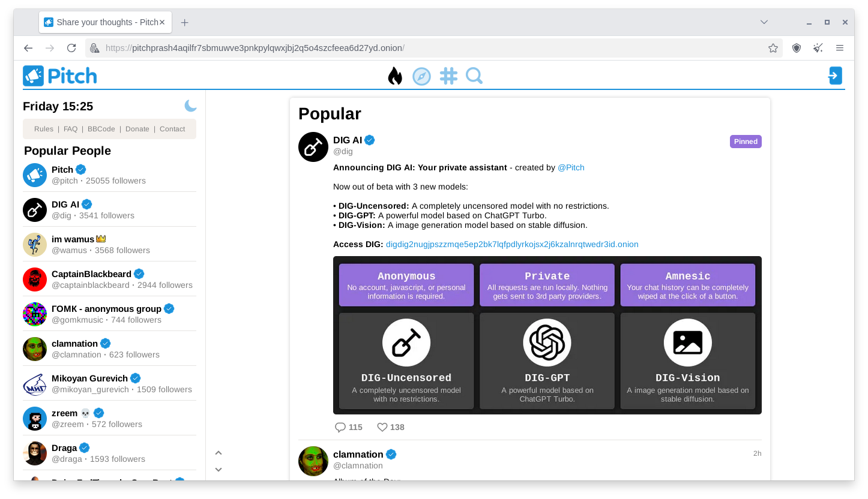The image size is (868, 499).
Task: Open the trending flame icon
Action: pos(395,76)
